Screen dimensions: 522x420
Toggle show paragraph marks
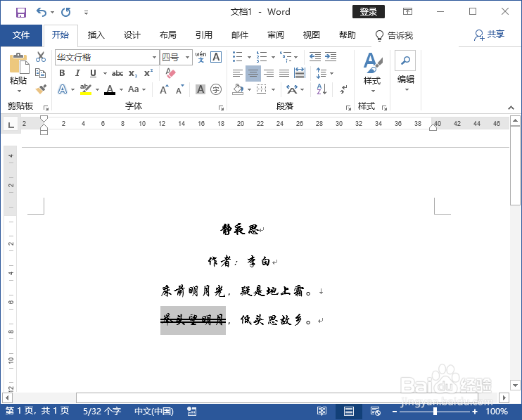(343, 89)
